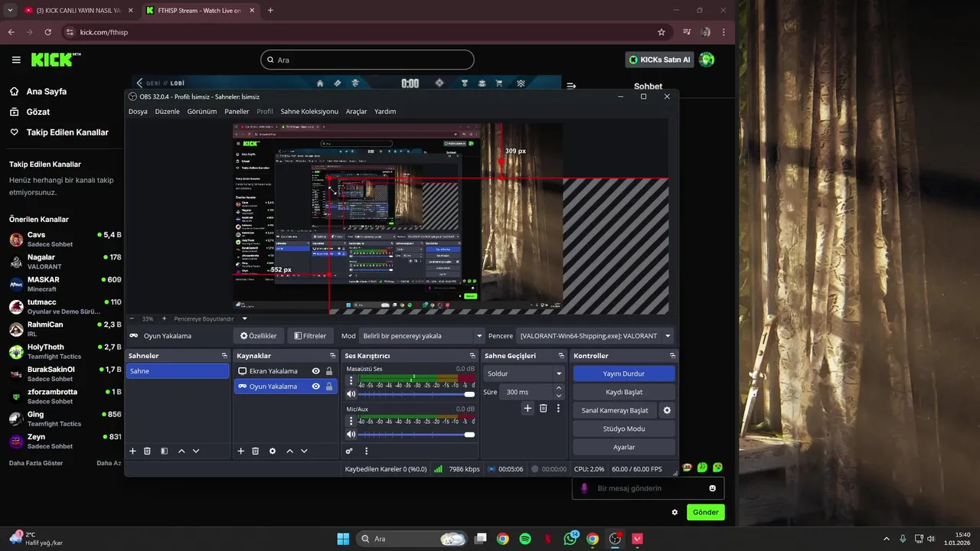Open Masaüstü Ses three-dot options
The width and height of the screenshot is (980, 551).
[351, 380]
